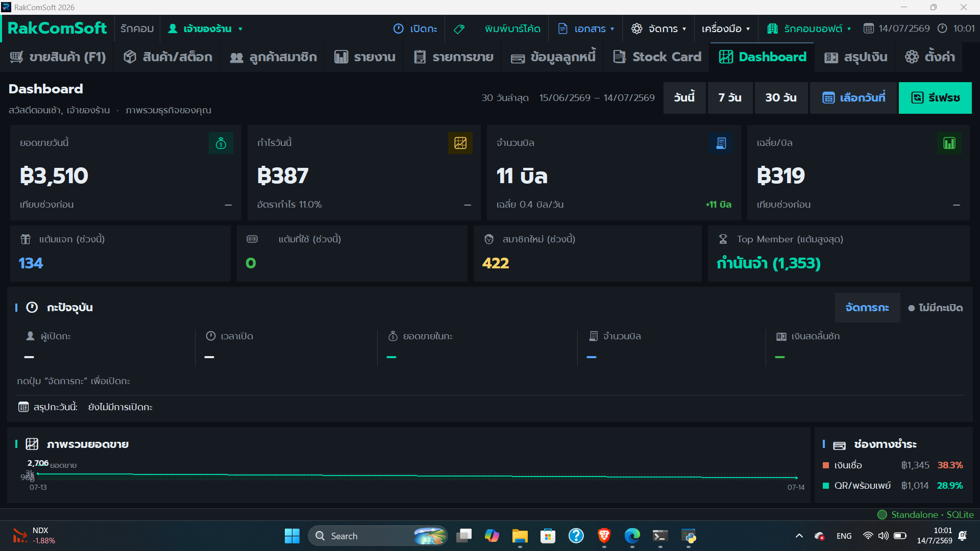The width and height of the screenshot is (980, 551).
Task: Switch to รายการขาย tab
Action: pyautogui.click(x=453, y=57)
